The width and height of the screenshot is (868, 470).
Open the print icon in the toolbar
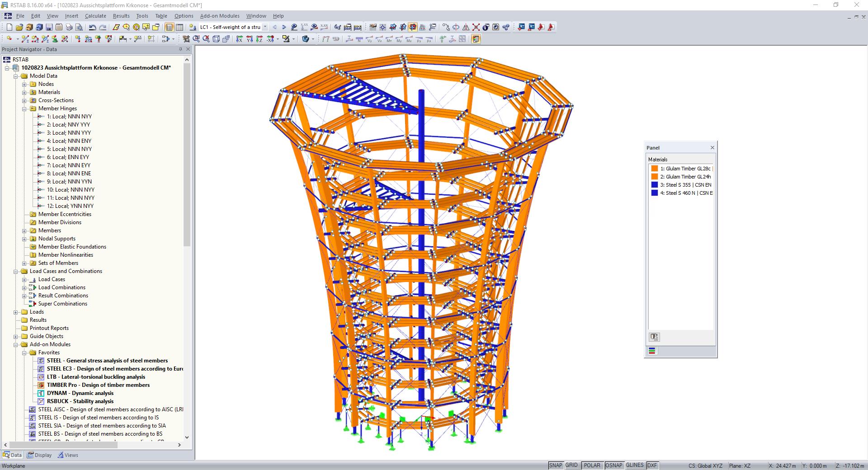coord(69,27)
